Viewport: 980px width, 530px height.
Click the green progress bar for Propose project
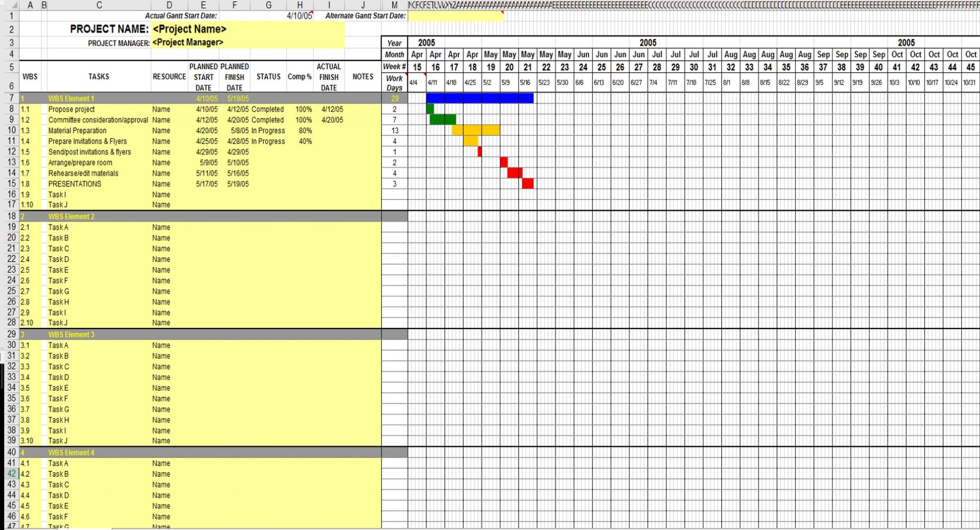point(430,109)
